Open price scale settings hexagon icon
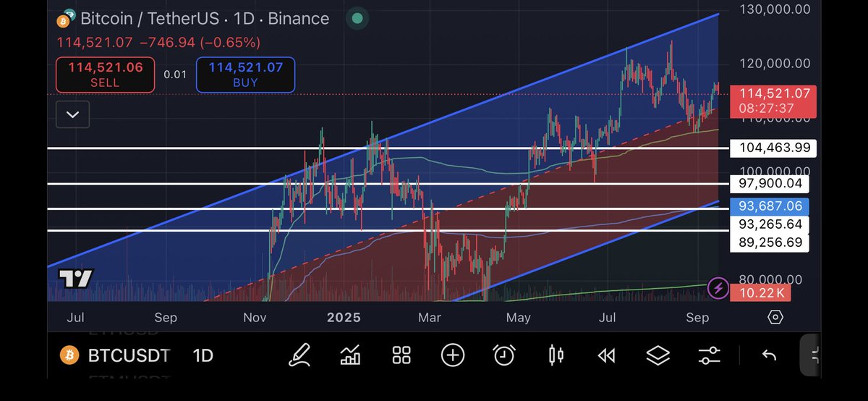The height and width of the screenshot is (401, 868). (775, 317)
